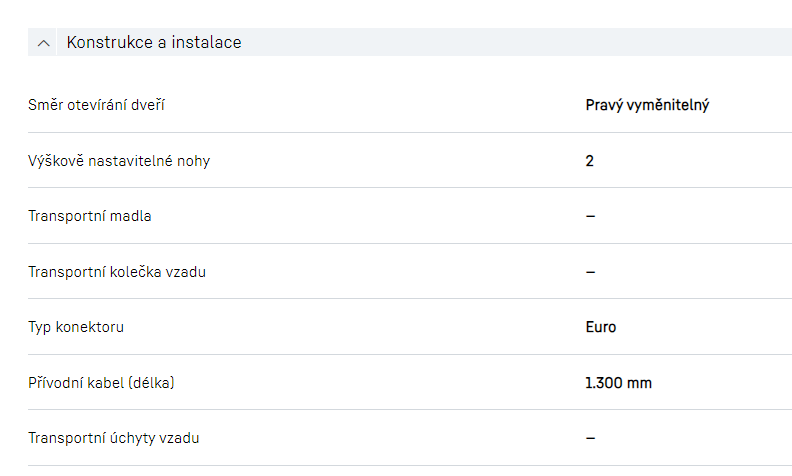Click the Výškově nastavitelné nohy label
The height and width of the screenshot is (476, 792).
[119, 160]
